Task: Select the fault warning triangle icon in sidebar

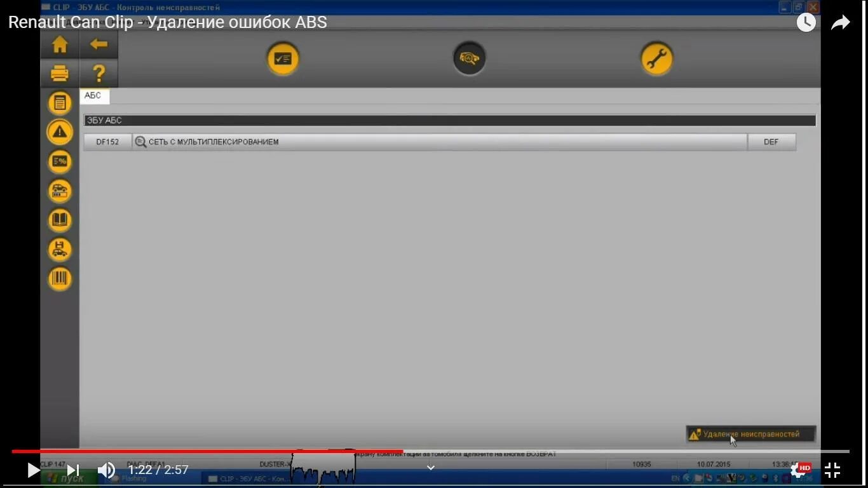Action: tap(60, 132)
